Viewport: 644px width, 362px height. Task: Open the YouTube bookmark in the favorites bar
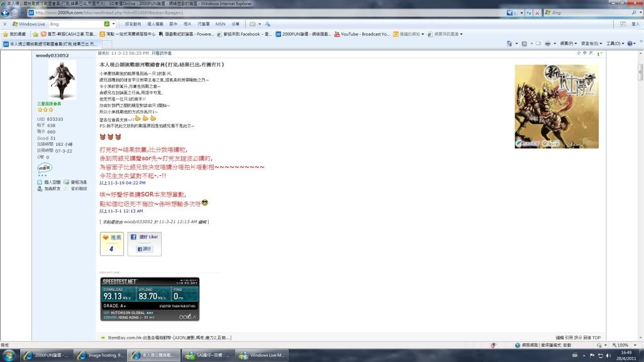pos(365,34)
